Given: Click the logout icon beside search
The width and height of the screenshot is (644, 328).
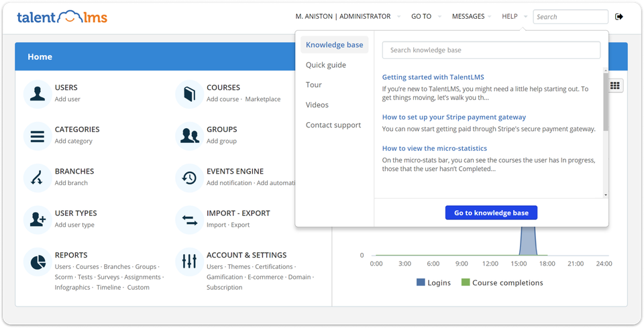Looking at the screenshot, I should 619,17.
